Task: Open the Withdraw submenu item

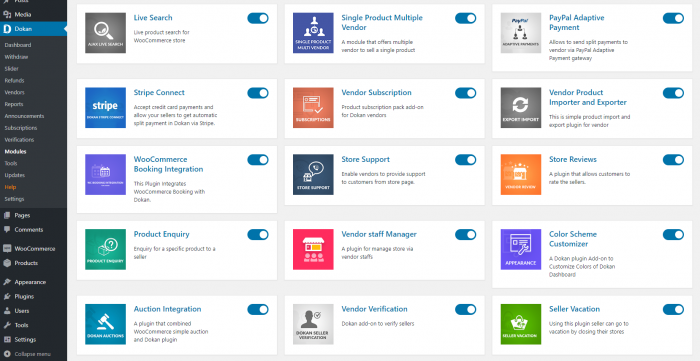Action: (16, 57)
